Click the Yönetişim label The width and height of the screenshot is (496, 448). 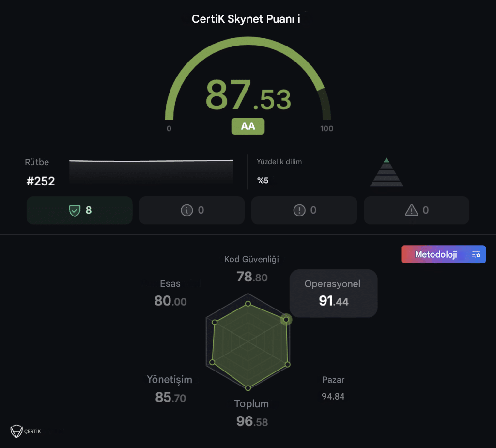(169, 380)
